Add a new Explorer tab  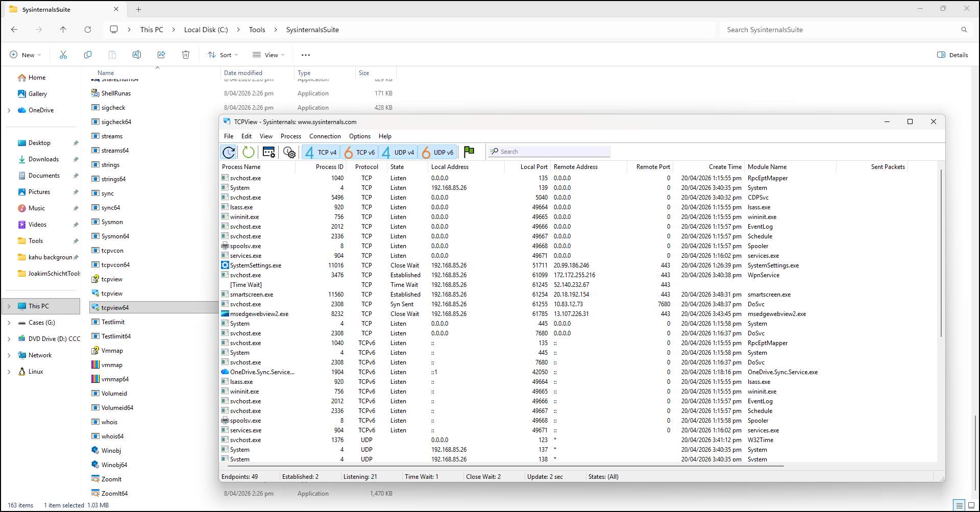coord(138,9)
